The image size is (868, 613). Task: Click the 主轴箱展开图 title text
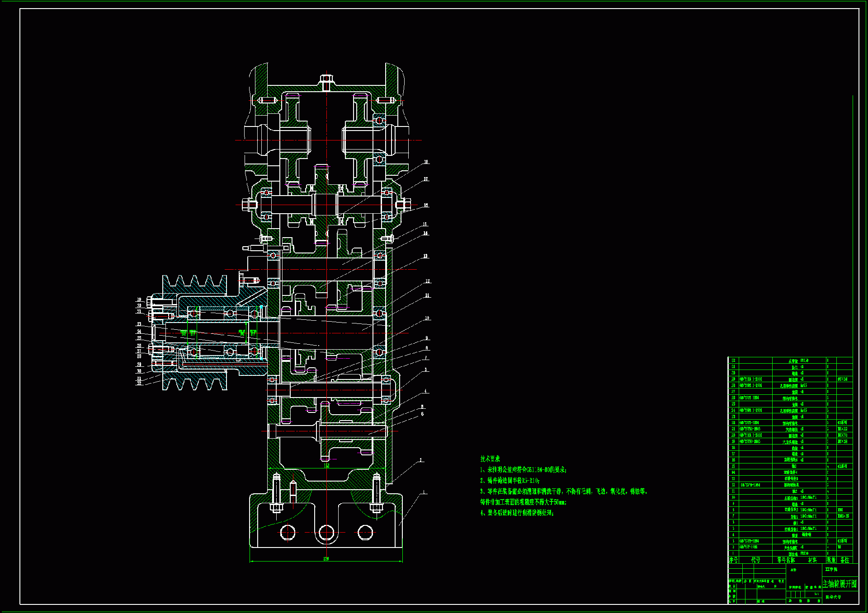[840, 584]
